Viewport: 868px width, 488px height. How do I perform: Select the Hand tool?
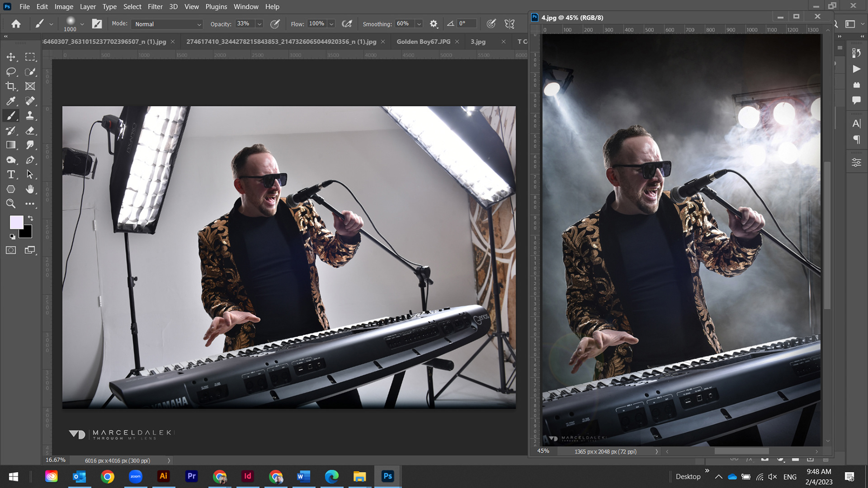(30, 189)
